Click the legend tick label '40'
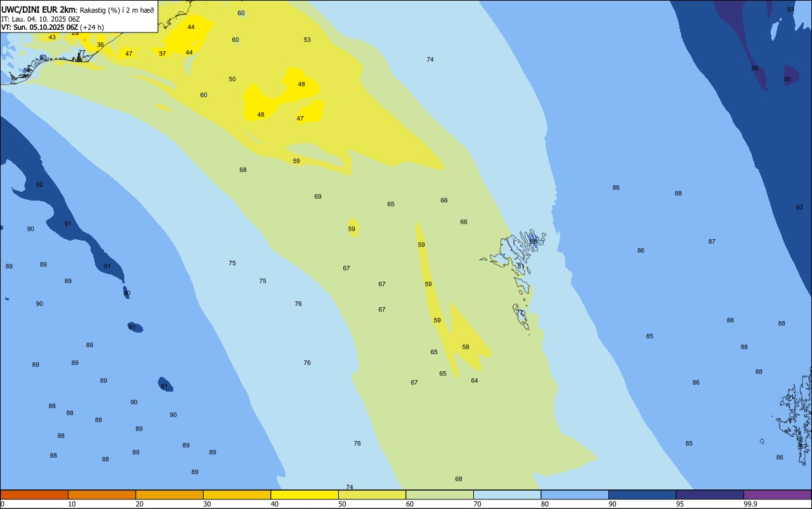The height and width of the screenshot is (509, 812). [x=275, y=504]
